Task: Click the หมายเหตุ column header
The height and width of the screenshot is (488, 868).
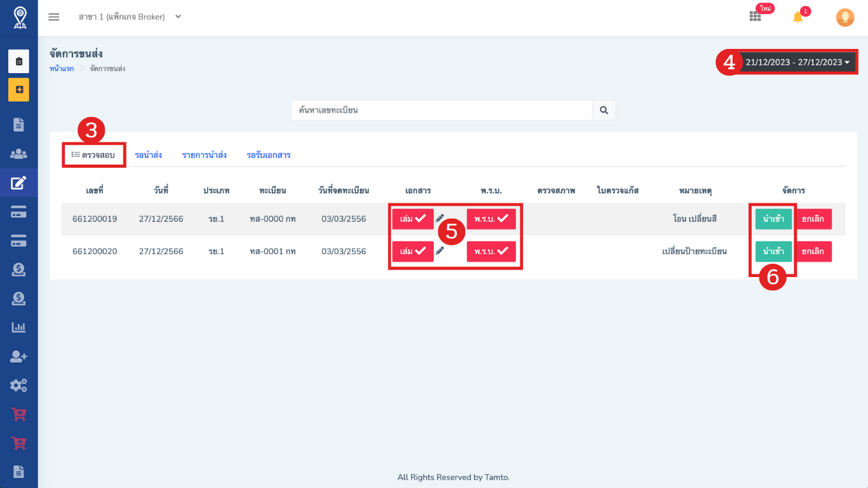Action: pyautogui.click(x=695, y=191)
